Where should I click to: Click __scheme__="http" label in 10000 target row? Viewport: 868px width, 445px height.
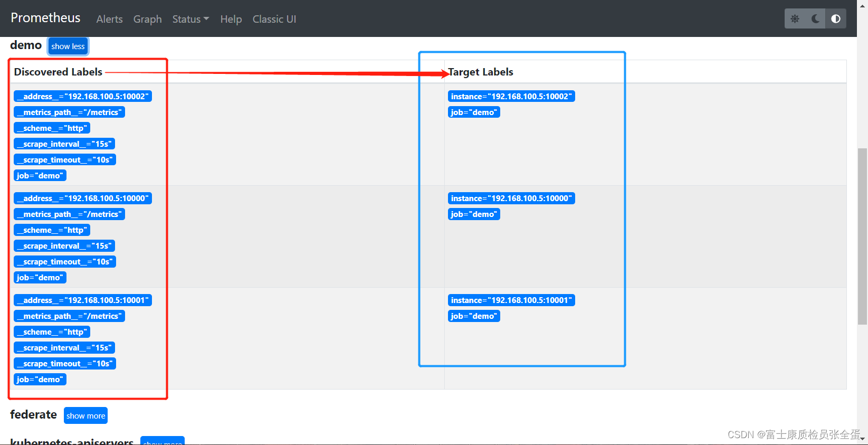coord(52,230)
